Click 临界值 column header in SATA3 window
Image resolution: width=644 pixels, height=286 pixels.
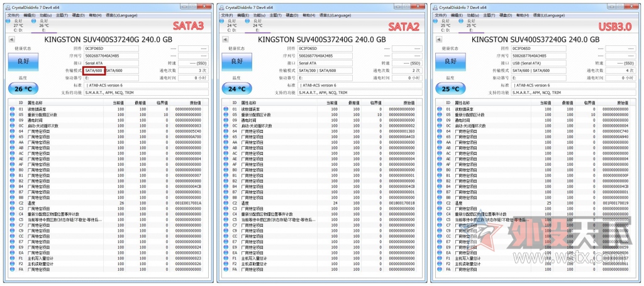[x=162, y=103]
